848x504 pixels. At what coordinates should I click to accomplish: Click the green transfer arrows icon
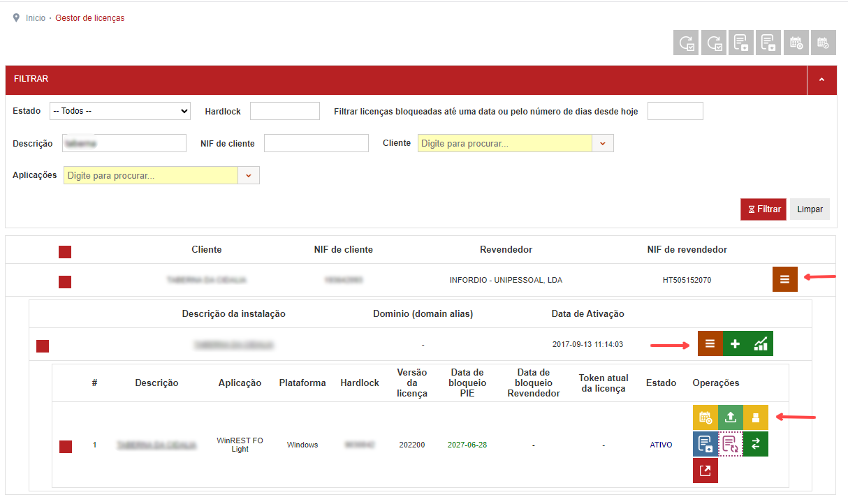point(756,444)
